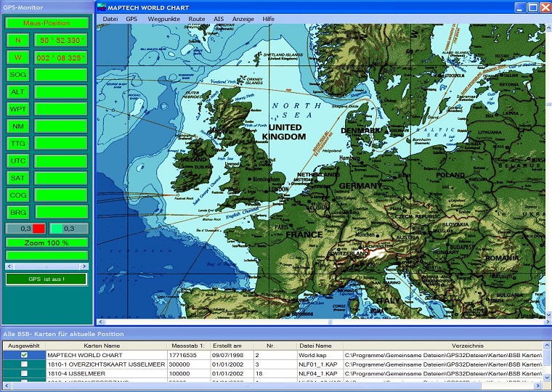
Task: Click the red color swatch beside 0,3
Action: coord(38,229)
